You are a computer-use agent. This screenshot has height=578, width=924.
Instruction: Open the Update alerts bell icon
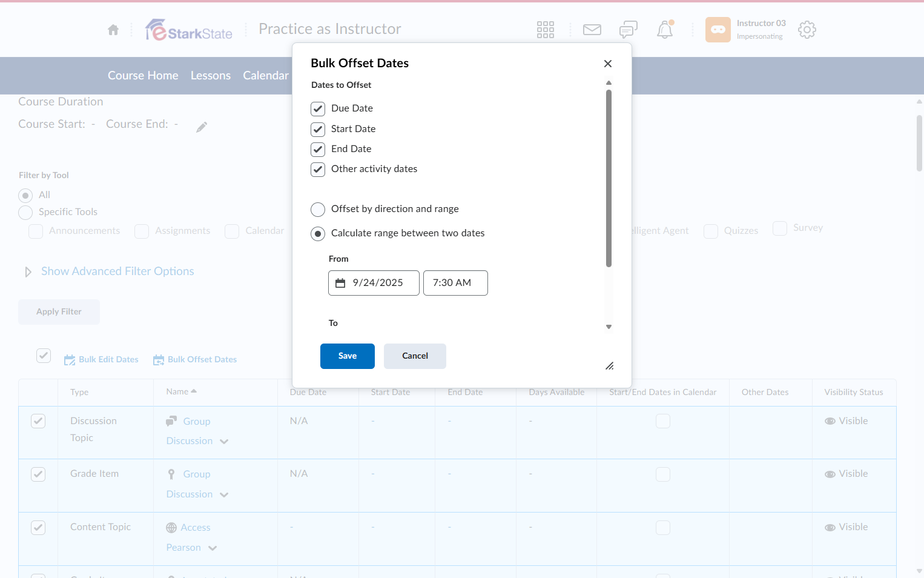coord(665,30)
